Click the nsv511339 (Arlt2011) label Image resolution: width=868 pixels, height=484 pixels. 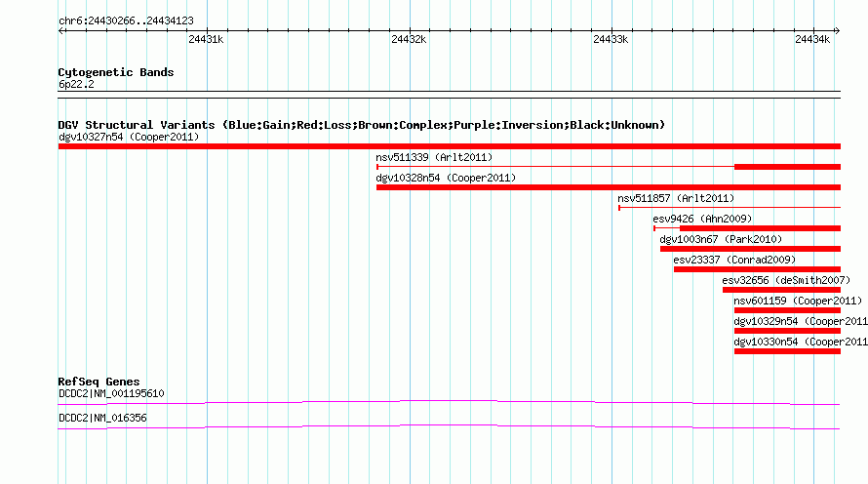434,157
